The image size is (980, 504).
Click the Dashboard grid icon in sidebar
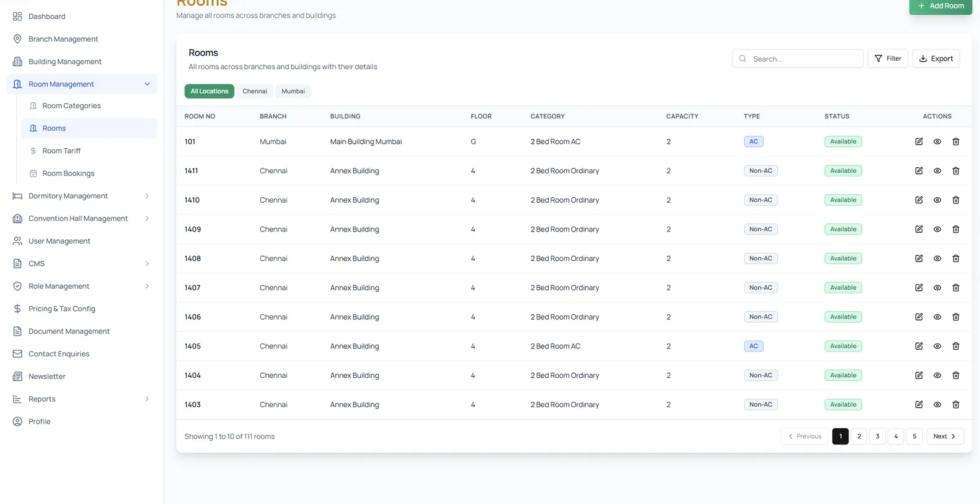[x=17, y=17]
